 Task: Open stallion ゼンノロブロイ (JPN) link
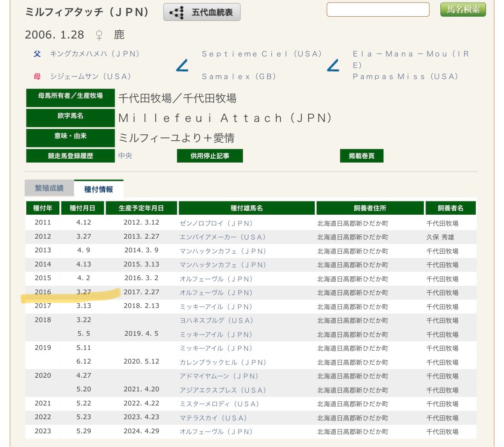click(216, 223)
